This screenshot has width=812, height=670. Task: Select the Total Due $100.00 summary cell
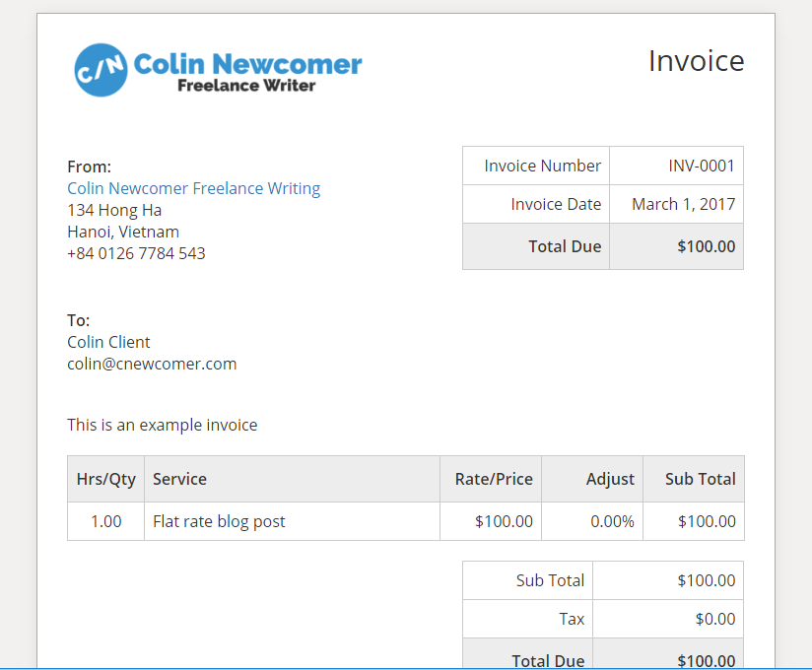coord(706,246)
